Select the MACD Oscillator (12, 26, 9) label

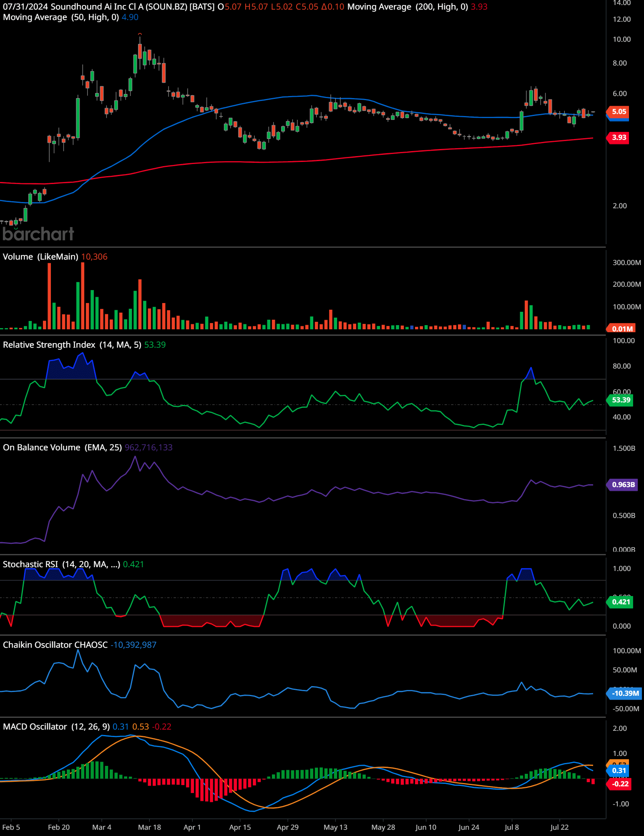(56, 727)
